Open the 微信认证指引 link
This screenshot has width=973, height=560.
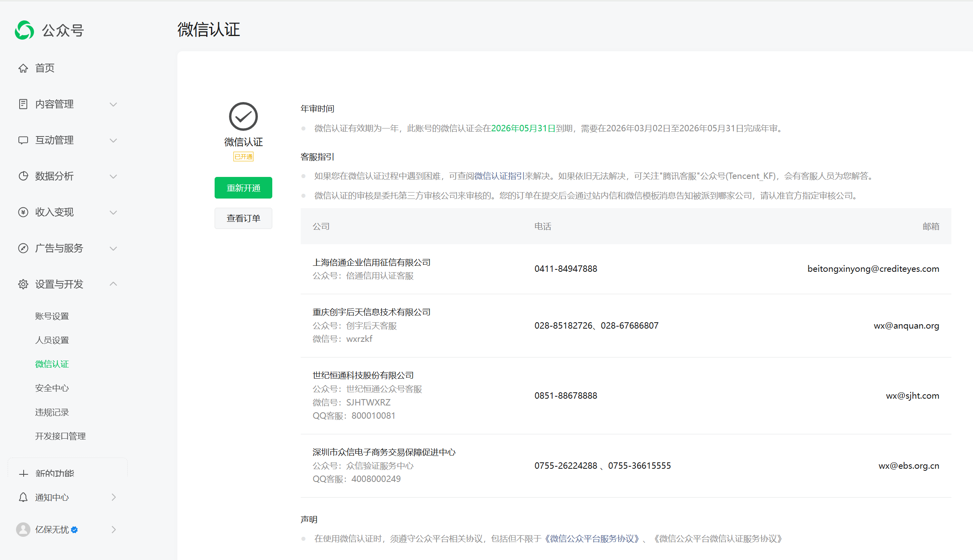[499, 176]
